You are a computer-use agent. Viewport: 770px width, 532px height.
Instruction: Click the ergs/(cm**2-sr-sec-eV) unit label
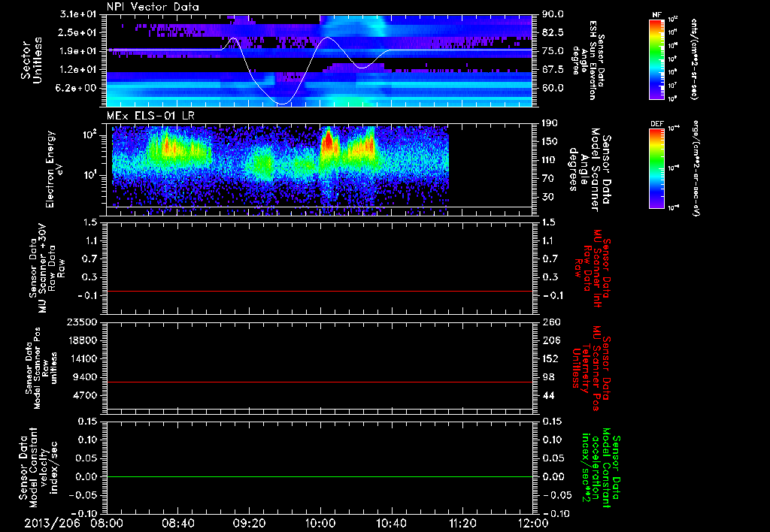pos(695,169)
